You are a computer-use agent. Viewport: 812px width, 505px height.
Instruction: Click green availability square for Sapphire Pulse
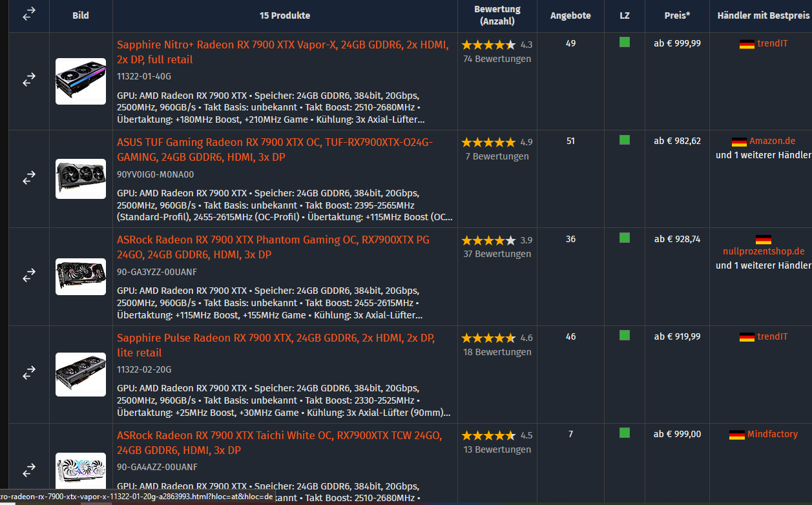point(624,335)
